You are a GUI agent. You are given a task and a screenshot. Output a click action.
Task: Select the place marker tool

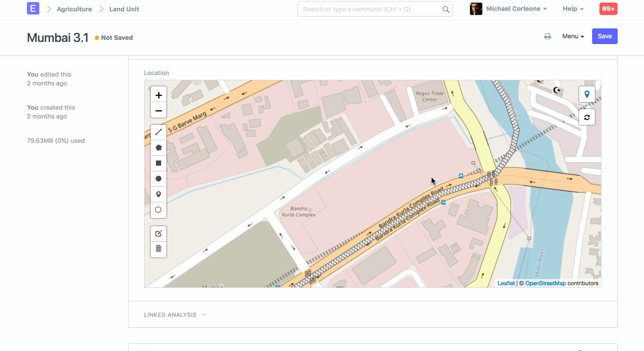159,194
